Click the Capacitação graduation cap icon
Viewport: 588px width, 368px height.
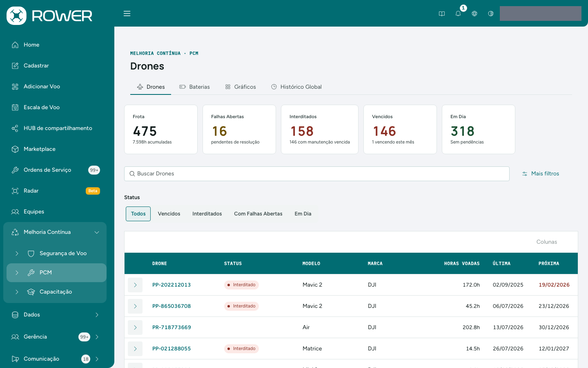(31, 292)
